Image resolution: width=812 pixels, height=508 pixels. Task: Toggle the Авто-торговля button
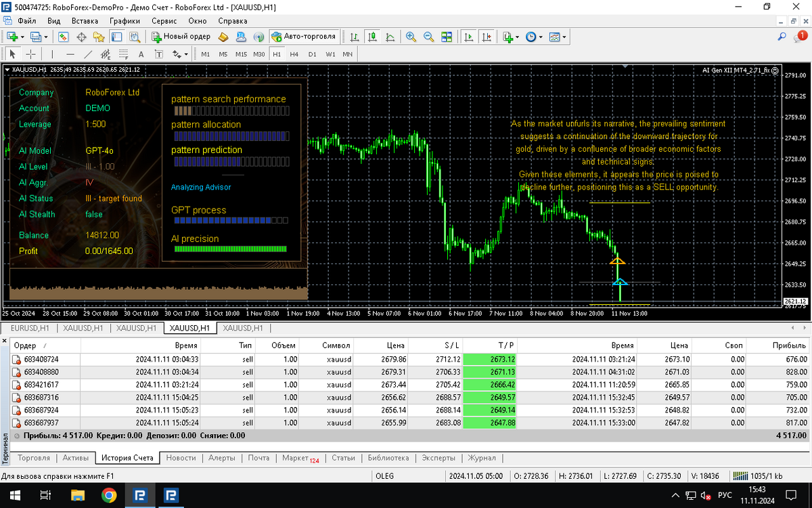click(303, 37)
